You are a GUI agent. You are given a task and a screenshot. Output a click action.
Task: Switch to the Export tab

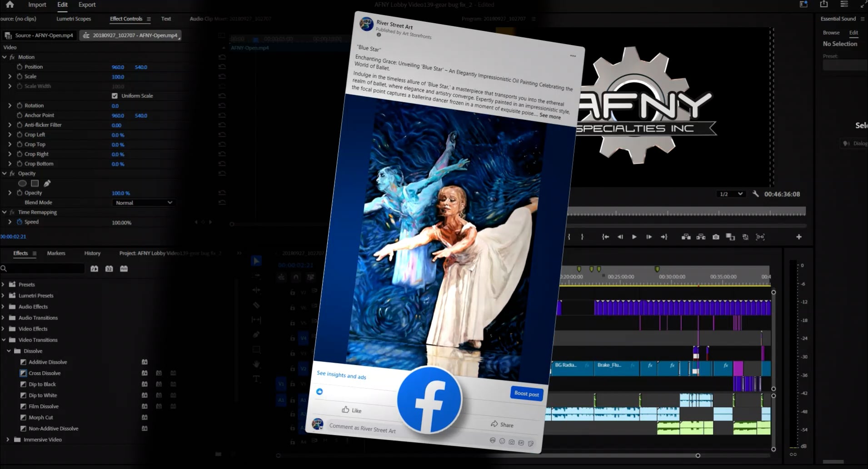coord(87,5)
